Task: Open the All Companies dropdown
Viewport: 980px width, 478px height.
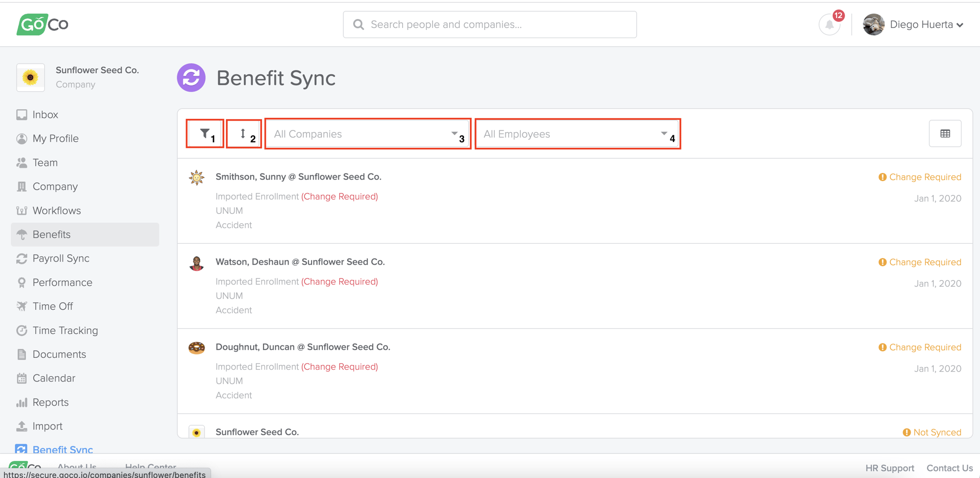Action: click(367, 134)
